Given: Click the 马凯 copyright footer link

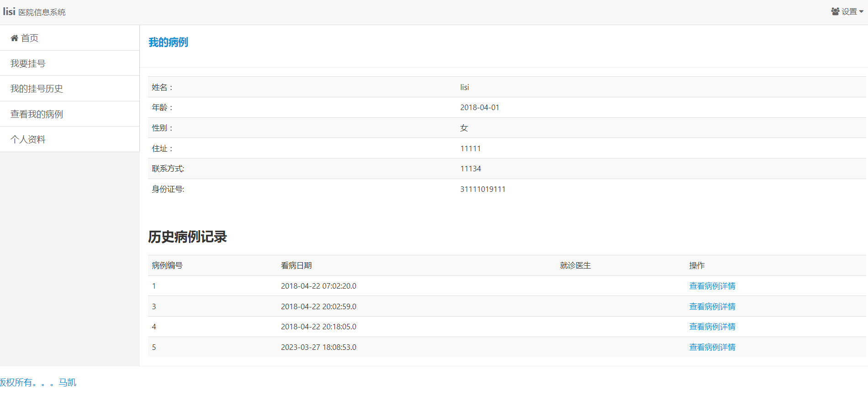Looking at the screenshot, I should [38, 382].
